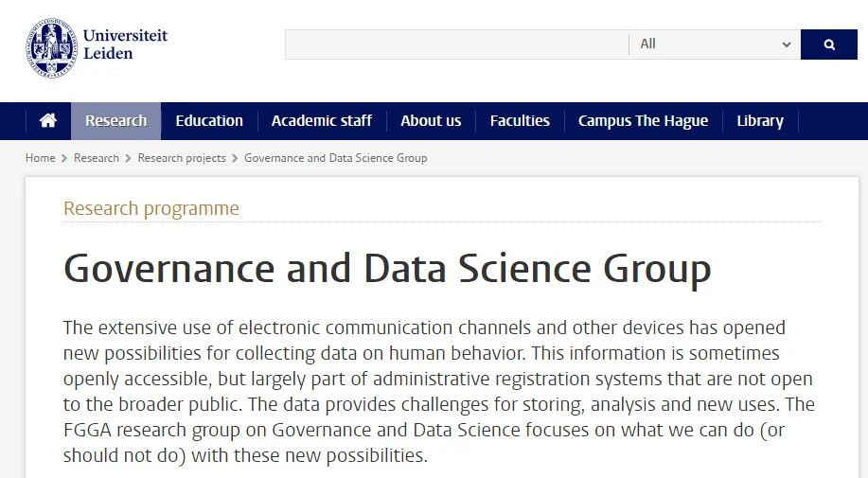Screen dimensions: 868x478
Task: Open the Library navigation link
Action: (x=760, y=120)
